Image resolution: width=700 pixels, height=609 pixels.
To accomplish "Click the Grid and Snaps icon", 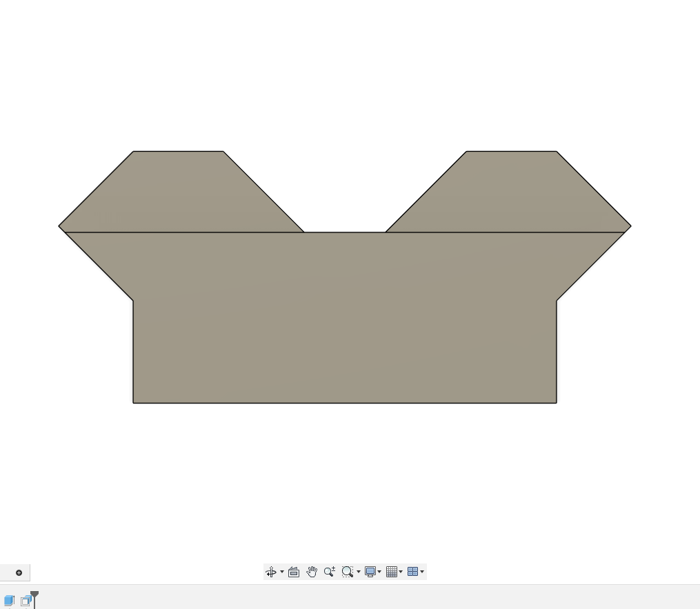I will pos(392,572).
